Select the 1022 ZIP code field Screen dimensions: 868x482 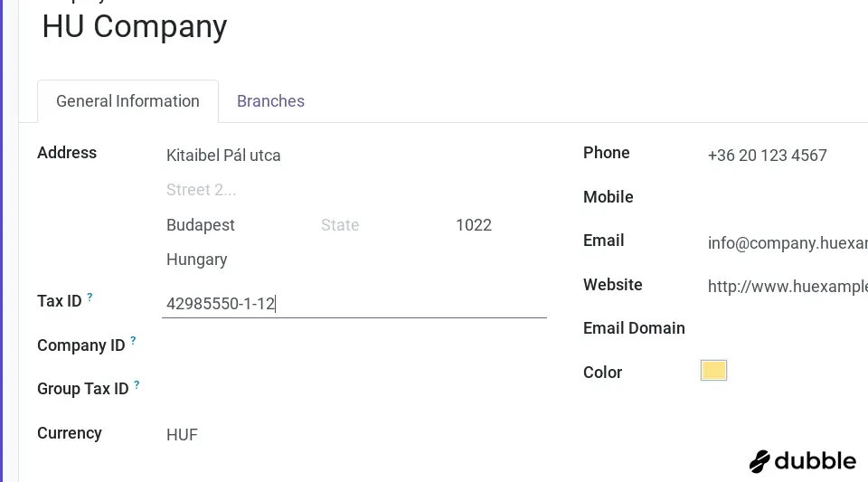[x=497, y=225]
